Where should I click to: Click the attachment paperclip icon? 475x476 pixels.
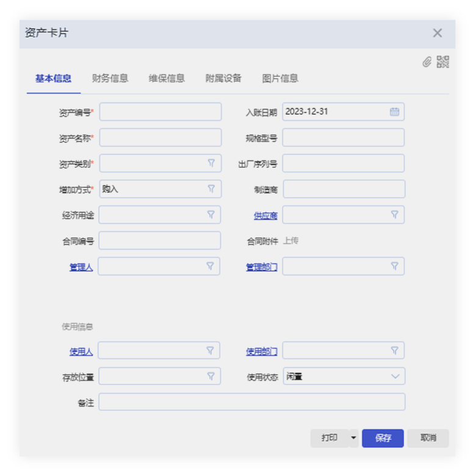coord(427,62)
